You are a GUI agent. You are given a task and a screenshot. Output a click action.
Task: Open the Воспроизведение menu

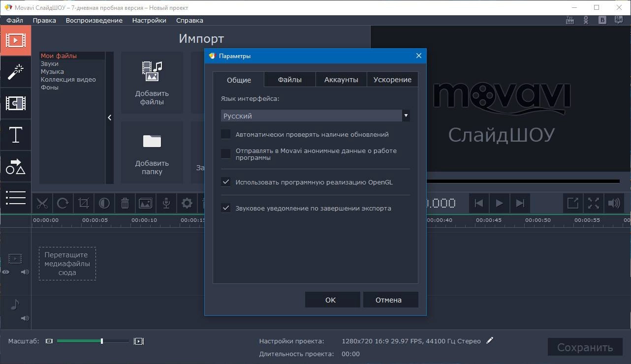(94, 20)
